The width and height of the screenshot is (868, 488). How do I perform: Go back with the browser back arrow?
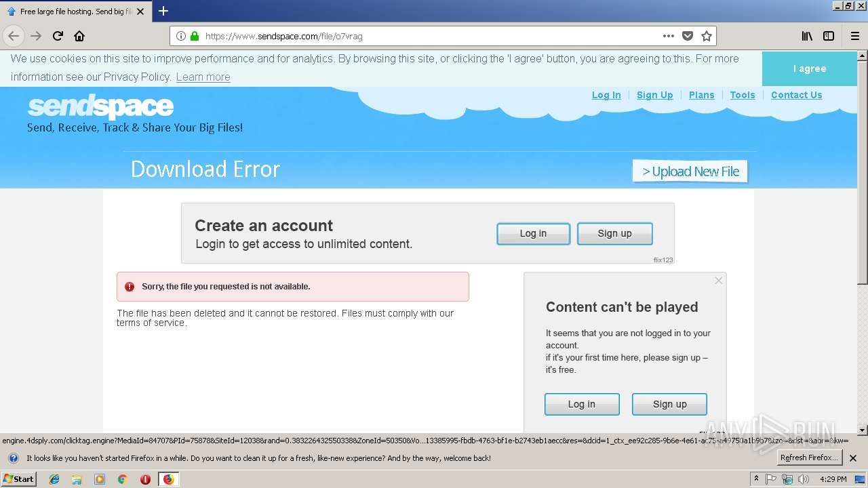click(14, 36)
